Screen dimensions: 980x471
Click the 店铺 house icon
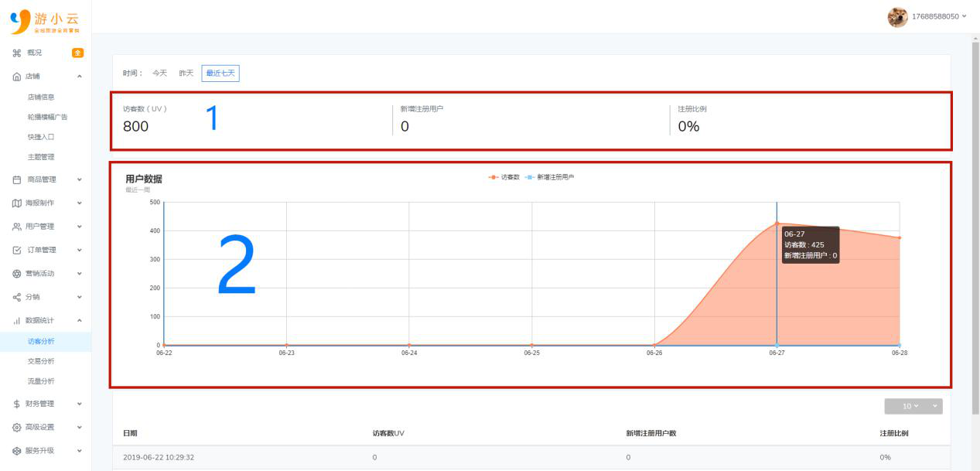point(17,77)
